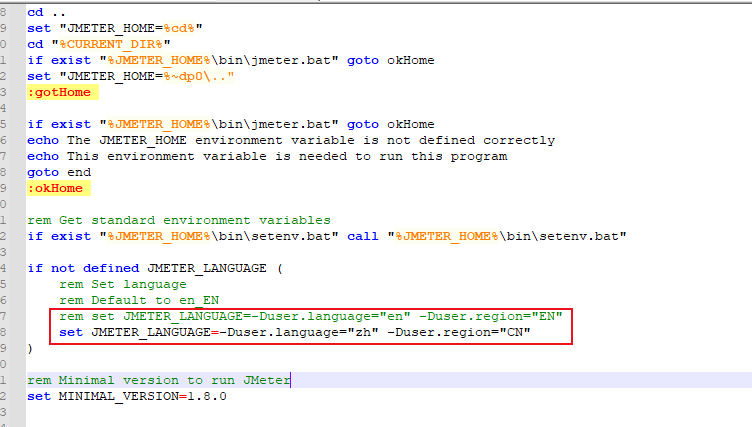Screen dimensions: 752x427
Task: Click the commented-out en/EN language line
Action: (311, 316)
